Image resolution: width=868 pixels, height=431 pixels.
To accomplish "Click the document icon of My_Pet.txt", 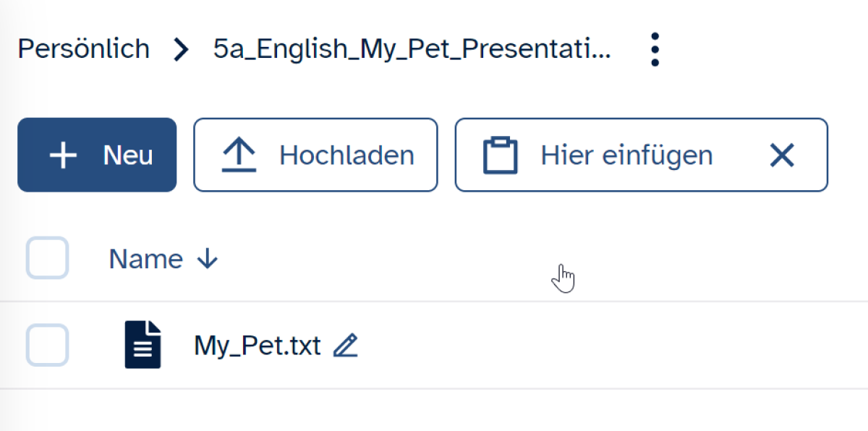I will [x=142, y=346].
